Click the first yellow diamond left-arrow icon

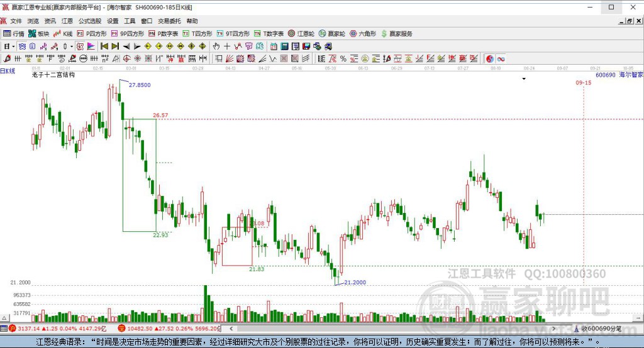(148, 46)
